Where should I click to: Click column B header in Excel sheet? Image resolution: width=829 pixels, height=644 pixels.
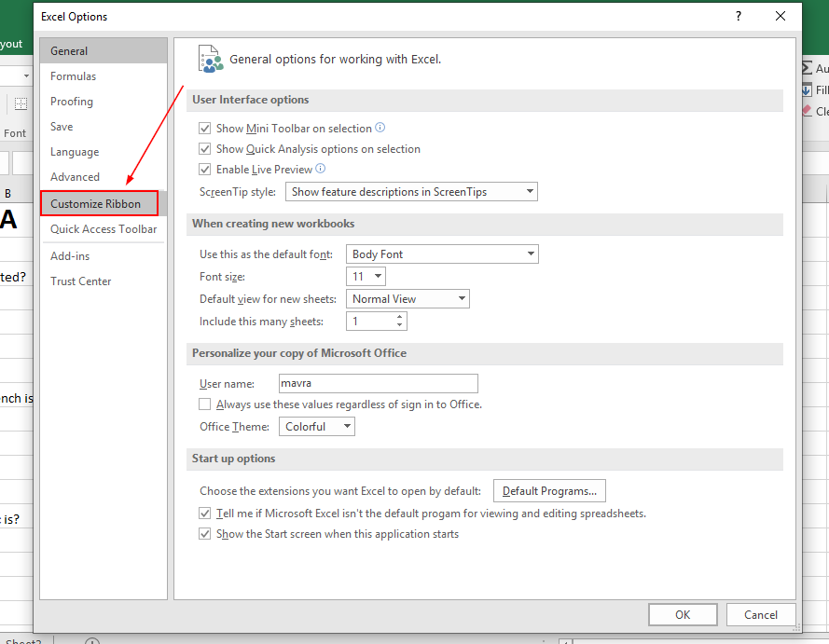[7, 194]
